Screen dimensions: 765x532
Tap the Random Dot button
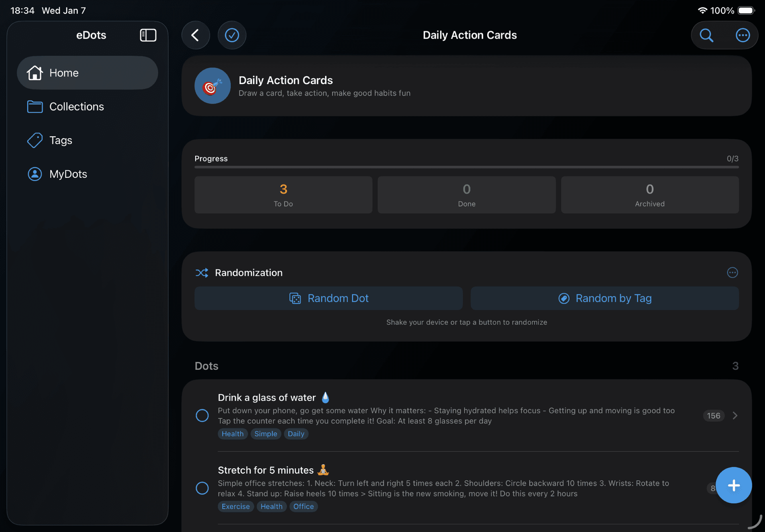pos(328,298)
